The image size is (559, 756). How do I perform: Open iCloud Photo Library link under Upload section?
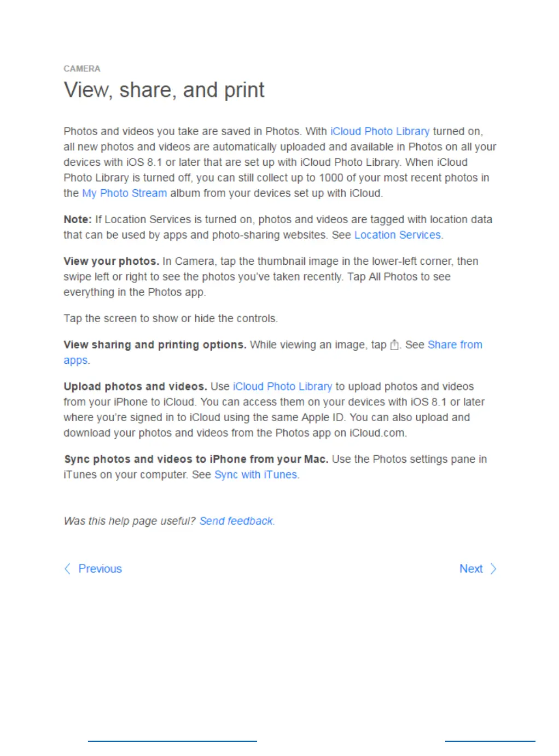coord(282,386)
